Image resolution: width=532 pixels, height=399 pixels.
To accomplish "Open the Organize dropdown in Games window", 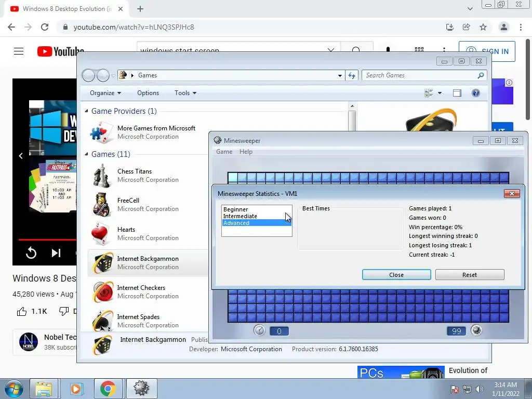I will (105, 93).
